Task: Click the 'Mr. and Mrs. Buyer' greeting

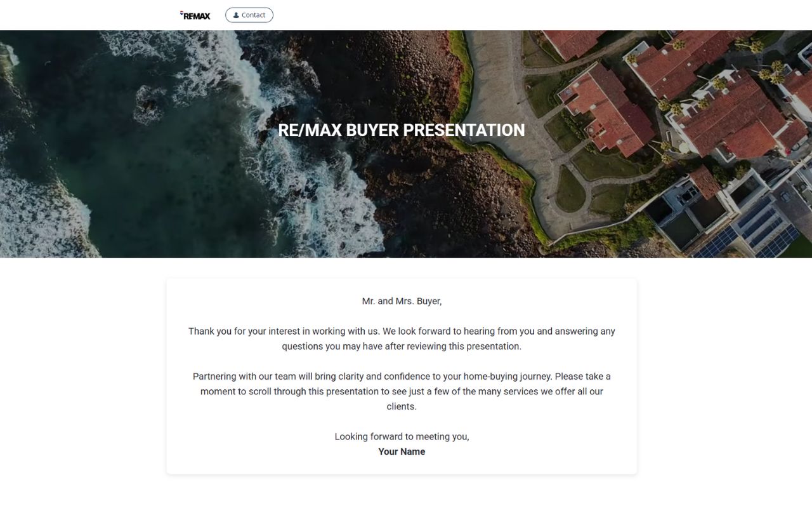Action: pyautogui.click(x=402, y=301)
